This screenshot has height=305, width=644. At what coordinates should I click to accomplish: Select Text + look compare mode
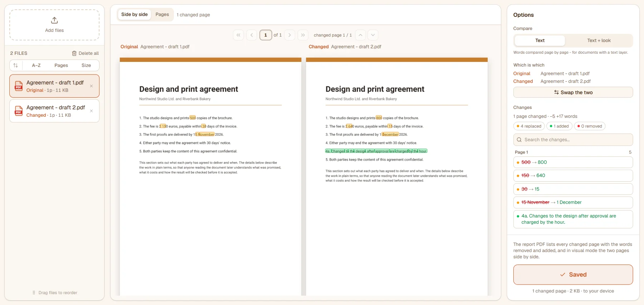pos(599,40)
